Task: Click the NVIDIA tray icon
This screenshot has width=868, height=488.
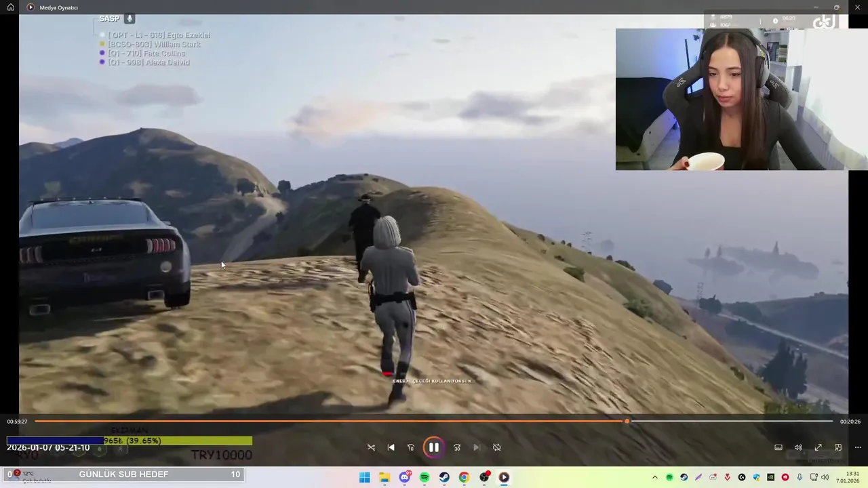Action: coord(771,477)
